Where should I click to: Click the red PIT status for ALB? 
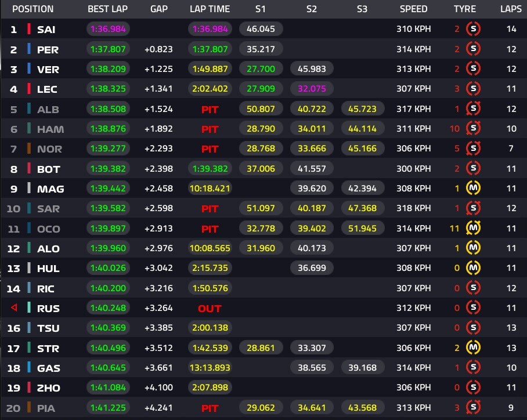[x=210, y=109]
